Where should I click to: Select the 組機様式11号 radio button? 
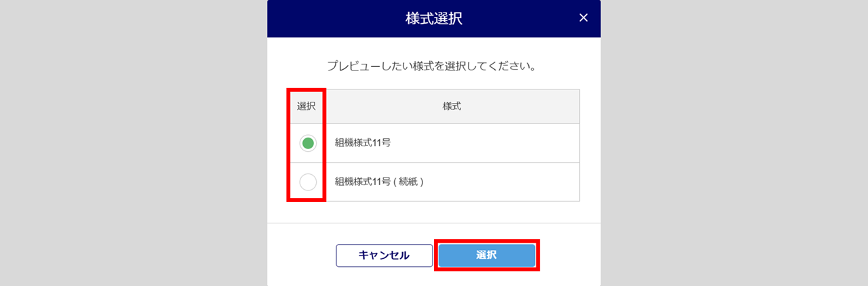pos(308,143)
